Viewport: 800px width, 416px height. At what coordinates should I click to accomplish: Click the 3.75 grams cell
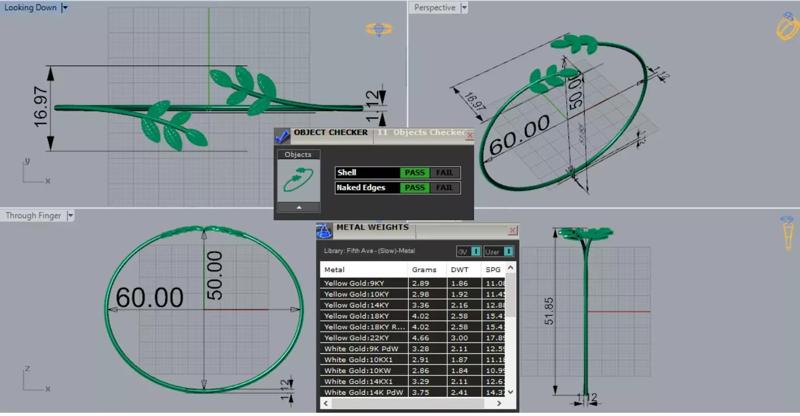pos(428,393)
